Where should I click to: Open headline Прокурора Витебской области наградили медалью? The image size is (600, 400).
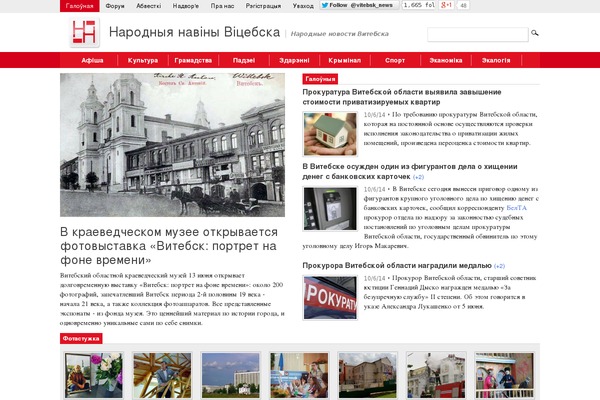[x=397, y=265]
